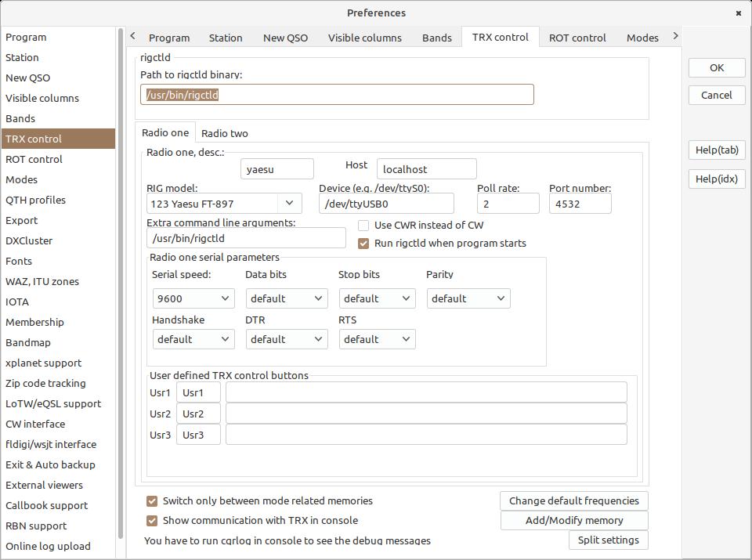
Task: Expand the Parity dropdown
Action: click(468, 298)
